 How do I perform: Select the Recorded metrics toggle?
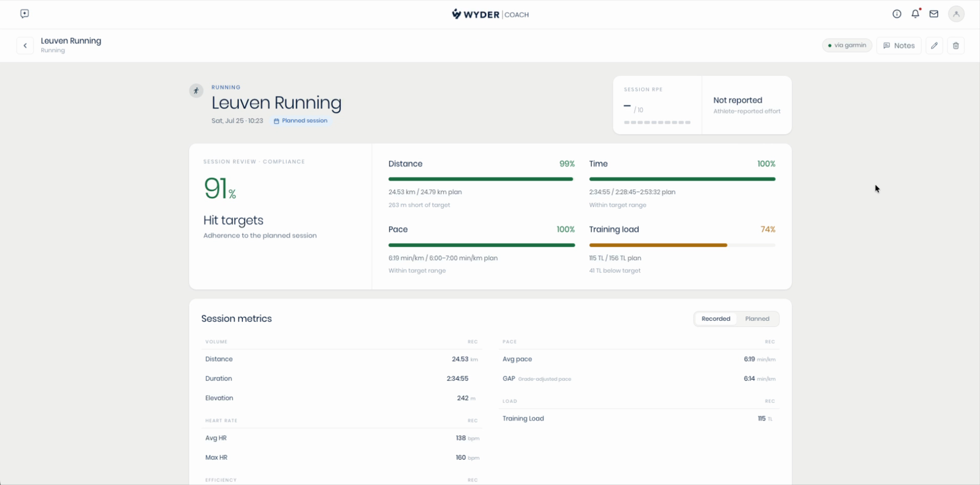point(716,319)
